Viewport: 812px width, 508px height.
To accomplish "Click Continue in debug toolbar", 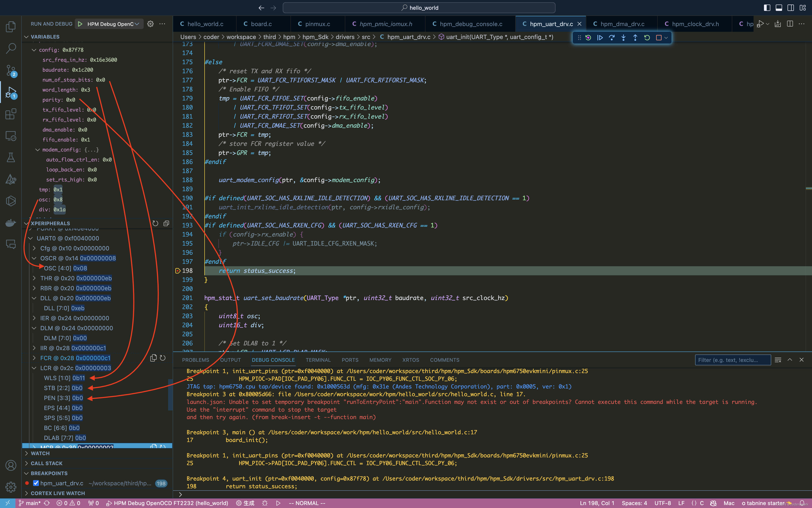I will [600, 38].
